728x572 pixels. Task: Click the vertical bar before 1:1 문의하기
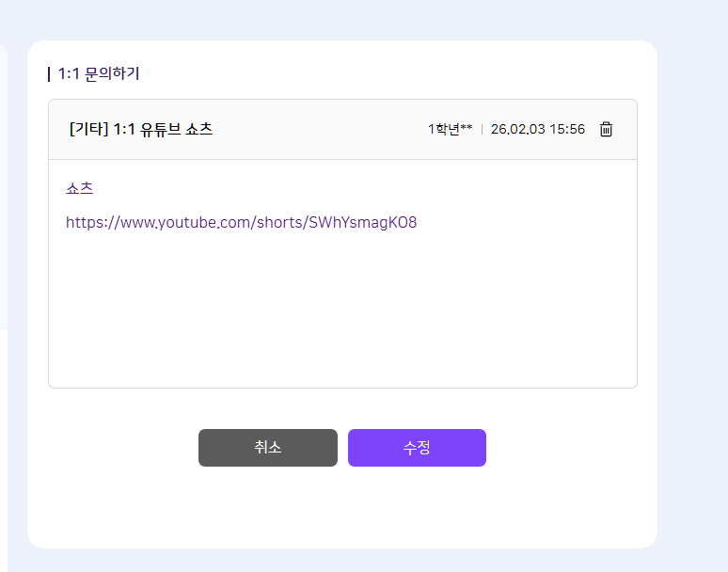(49, 73)
